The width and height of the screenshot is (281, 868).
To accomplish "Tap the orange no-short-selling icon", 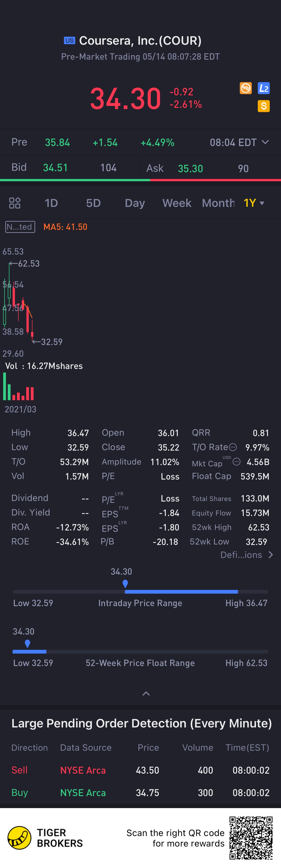I will (x=246, y=88).
